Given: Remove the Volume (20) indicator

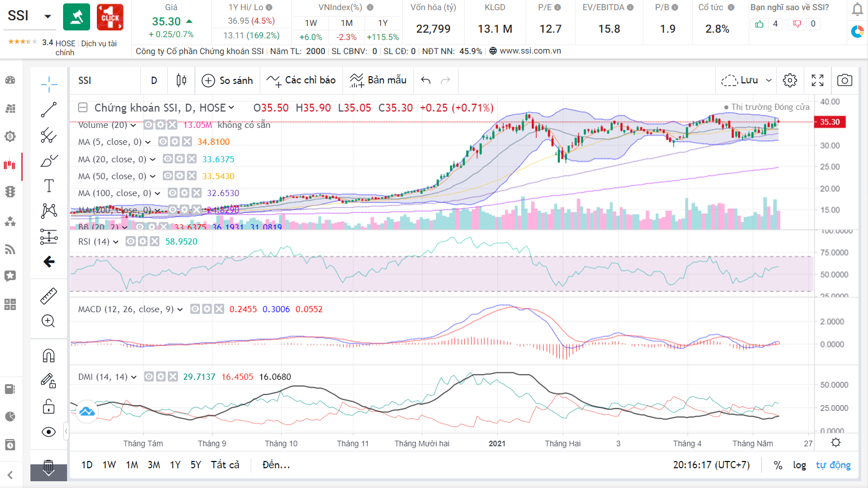Looking at the screenshot, I should point(172,125).
